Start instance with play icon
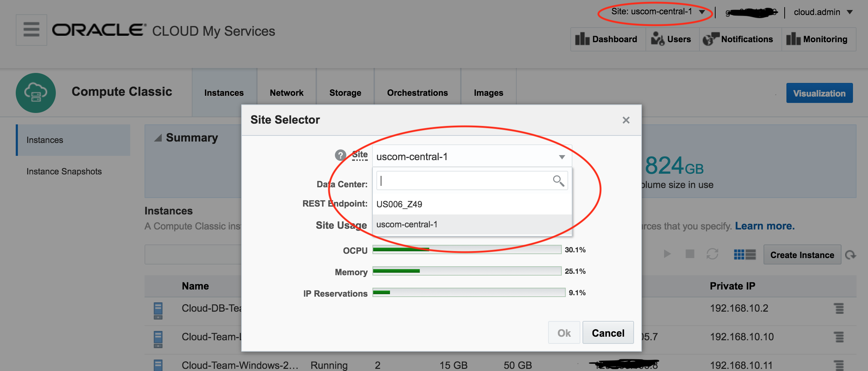 pyautogui.click(x=667, y=254)
